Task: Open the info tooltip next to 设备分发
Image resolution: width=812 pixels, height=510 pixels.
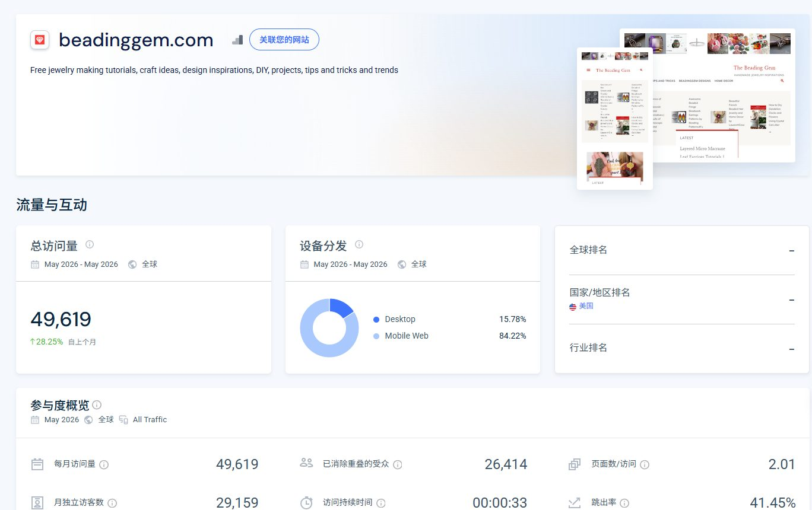Action: tap(359, 244)
